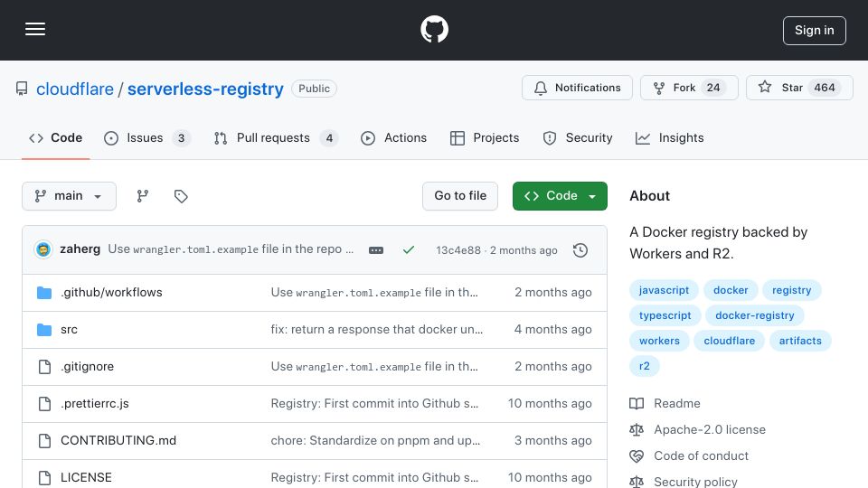Select the javascript topic tag

tap(664, 290)
